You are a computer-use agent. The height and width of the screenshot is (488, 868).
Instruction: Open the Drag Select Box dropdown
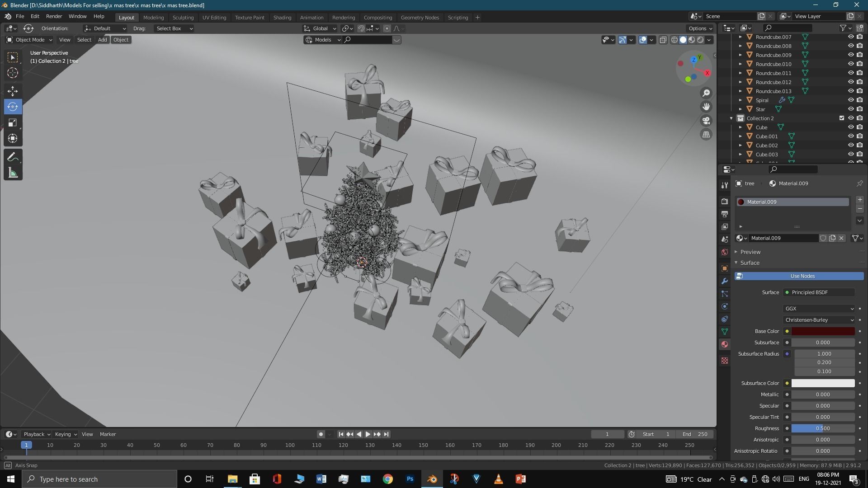coord(174,28)
